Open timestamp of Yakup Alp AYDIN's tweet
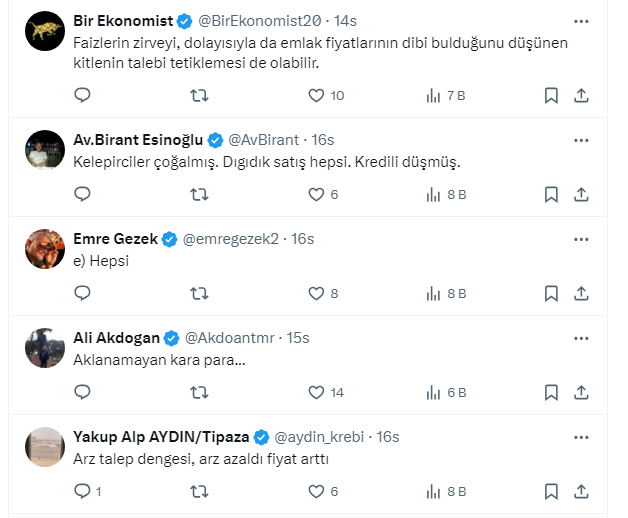This screenshot has width=628, height=518. tap(387, 437)
